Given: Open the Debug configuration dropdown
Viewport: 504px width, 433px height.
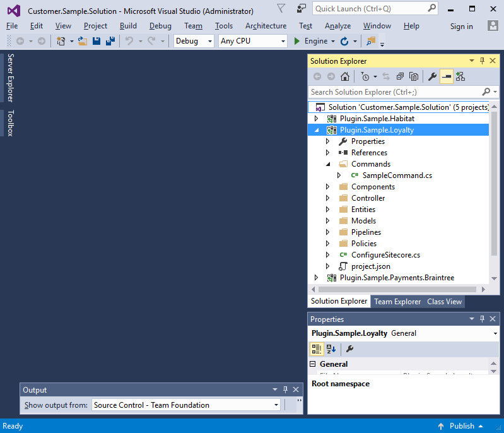Looking at the screenshot, I should (210, 41).
